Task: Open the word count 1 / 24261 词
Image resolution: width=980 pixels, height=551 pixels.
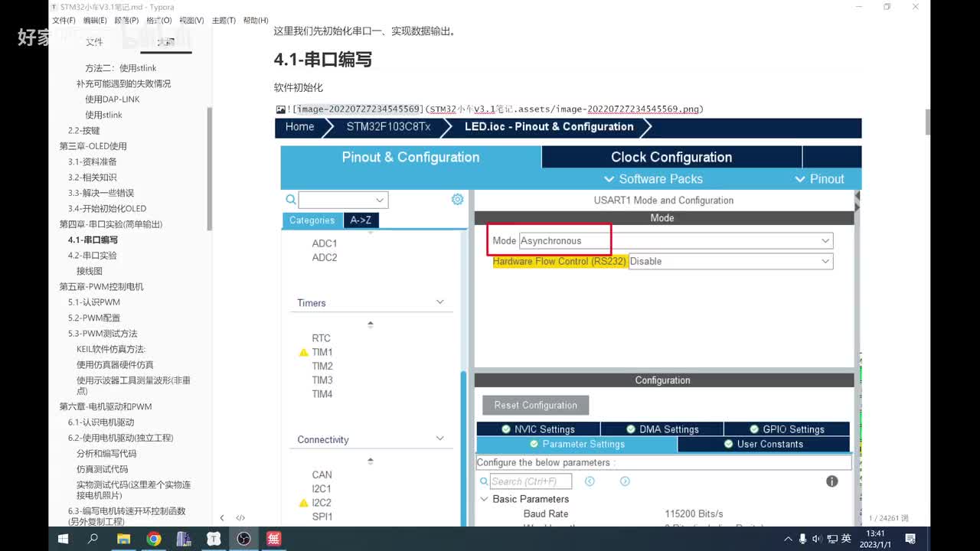Action: pos(889,518)
